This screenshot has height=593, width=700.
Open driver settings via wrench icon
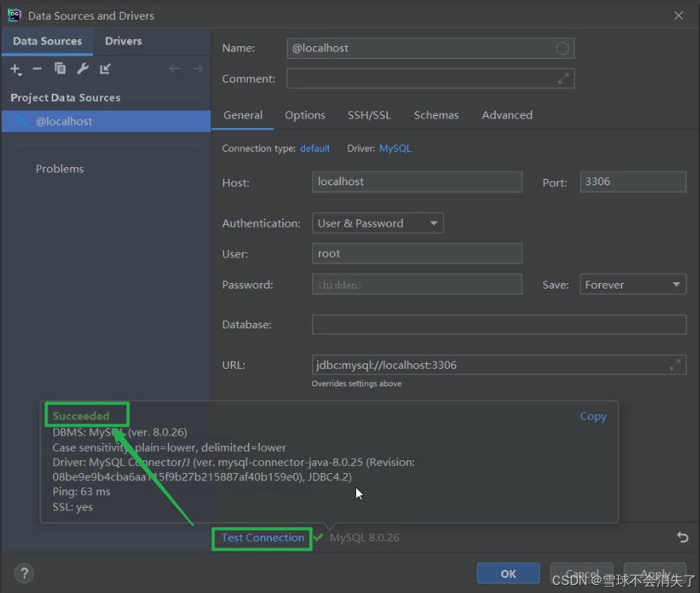[x=83, y=68]
